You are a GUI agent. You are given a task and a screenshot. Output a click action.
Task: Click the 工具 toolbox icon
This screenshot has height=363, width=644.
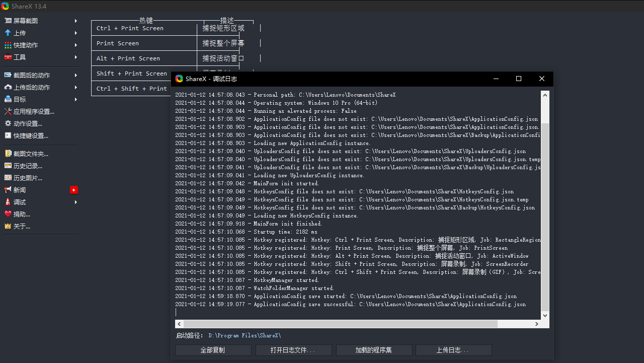(8, 57)
